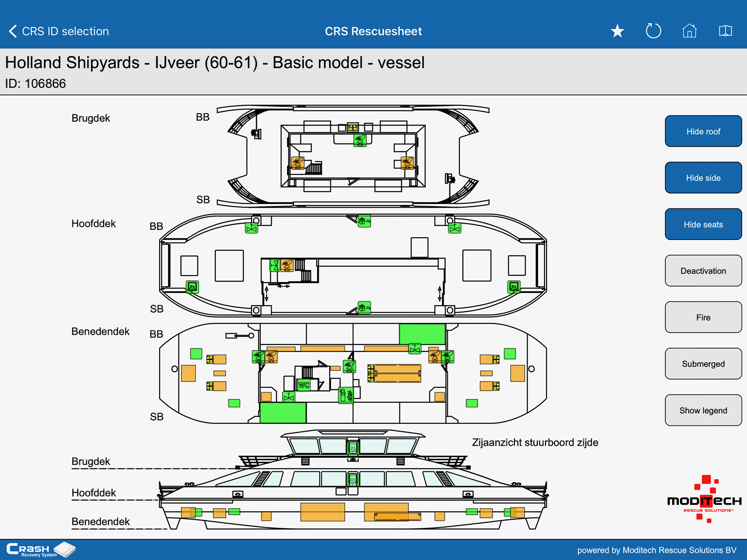Toggle Hide roof layer
Image resolution: width=747 pixels, height=560 pixels.
coord(703,131)
